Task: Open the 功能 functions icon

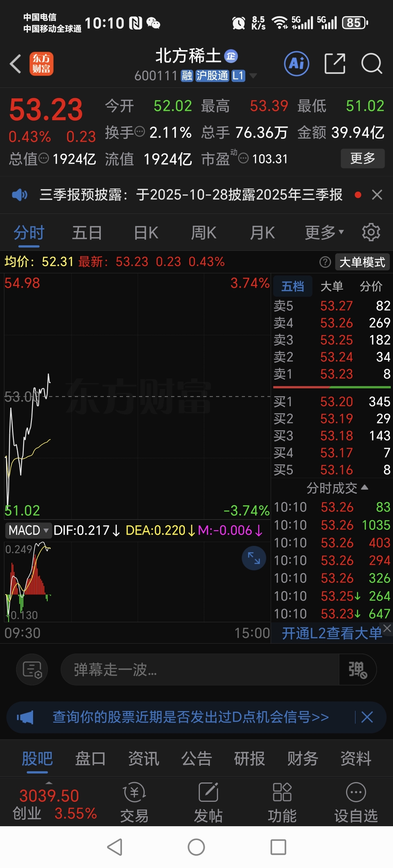Action: (x=282, y=803)
